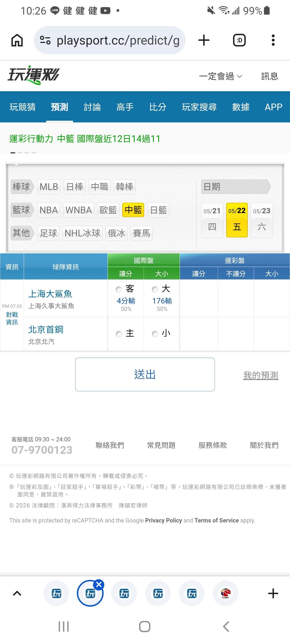Open browser three-dot menu
This screenshot has width=290, height=644.
coord(273,40)
